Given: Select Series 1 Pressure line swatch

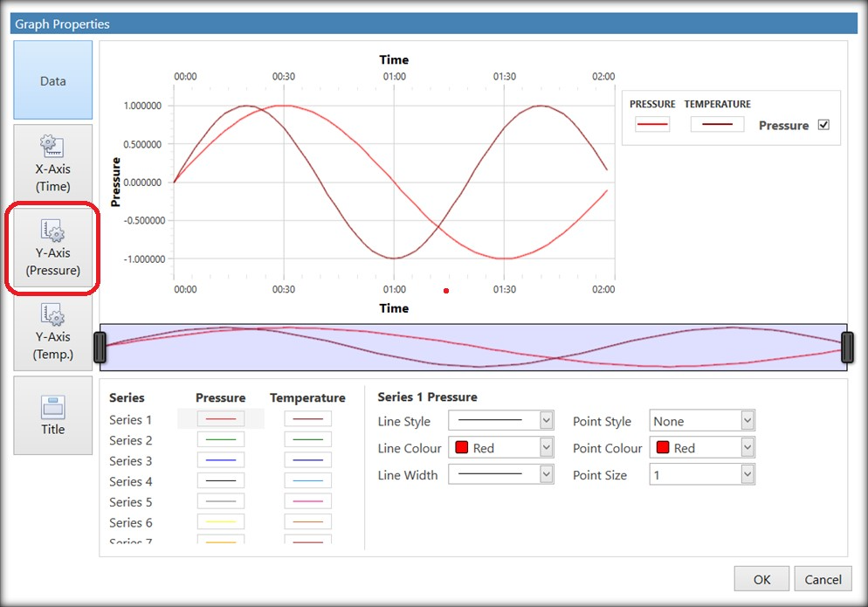Looking at the screenshot, I should point(220,418).
